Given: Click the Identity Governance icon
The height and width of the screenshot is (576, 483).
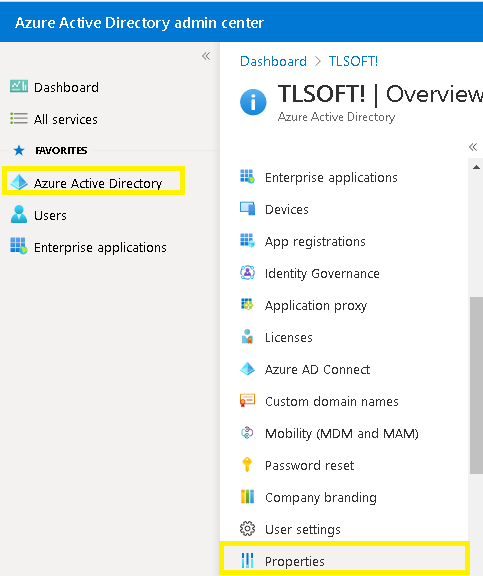Looking at the screenshot, I should pyautogui.click(x=247, y=273).
